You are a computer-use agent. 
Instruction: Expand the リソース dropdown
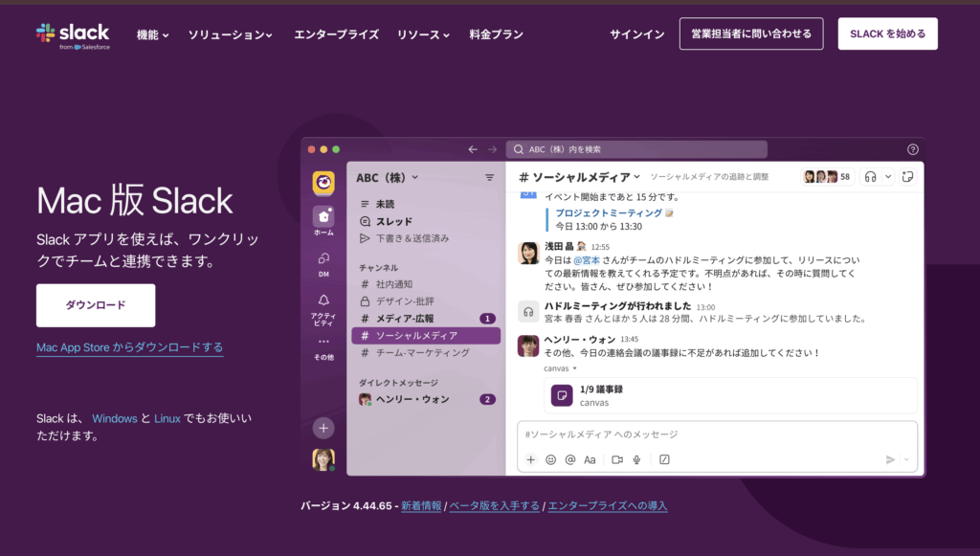coord(423,35)
